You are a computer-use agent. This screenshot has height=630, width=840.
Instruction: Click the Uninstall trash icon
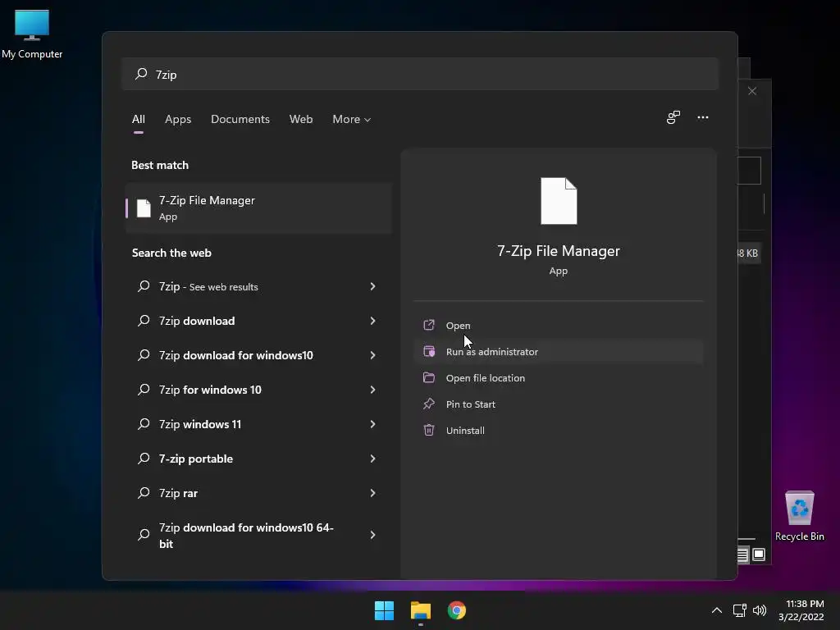pyautogui.click(x=428, y=430)
